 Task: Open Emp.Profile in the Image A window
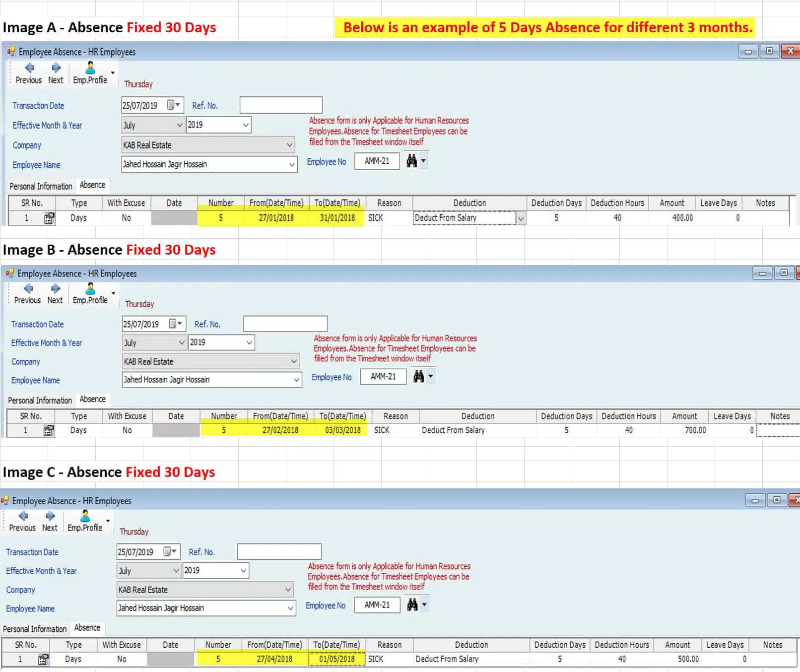coord(90,73)
